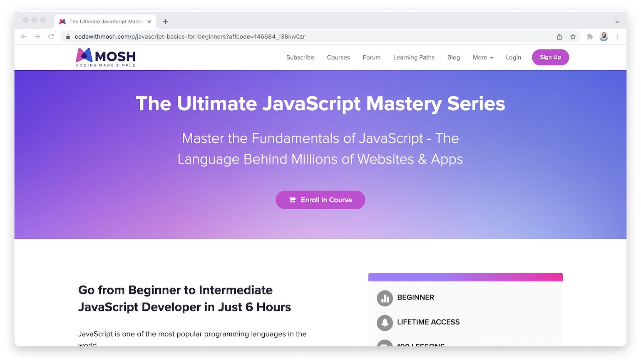Image resolution: width=641 pixels, height=364 pixels.
Task: Bookmark this page with star icon
Action: 573,37
